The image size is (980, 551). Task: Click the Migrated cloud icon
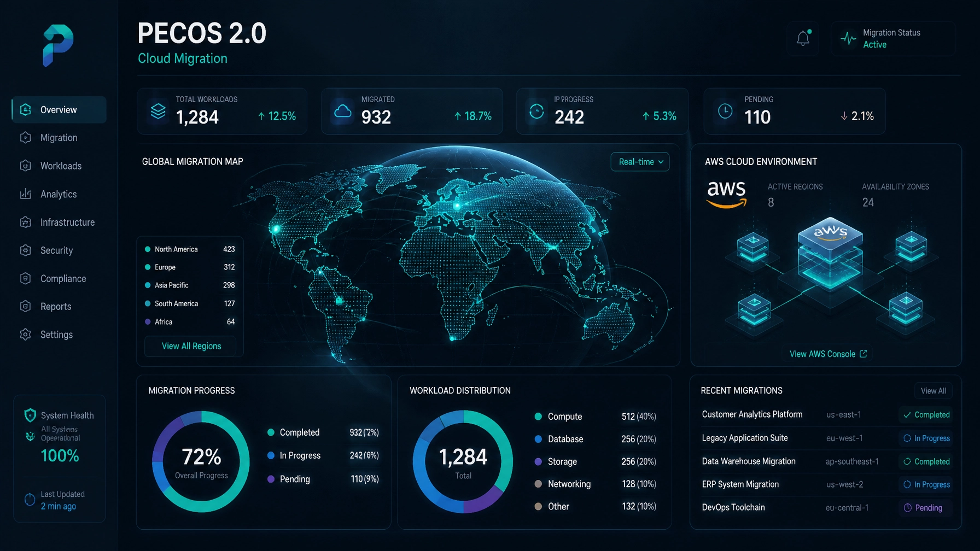(x=343, y=112)
